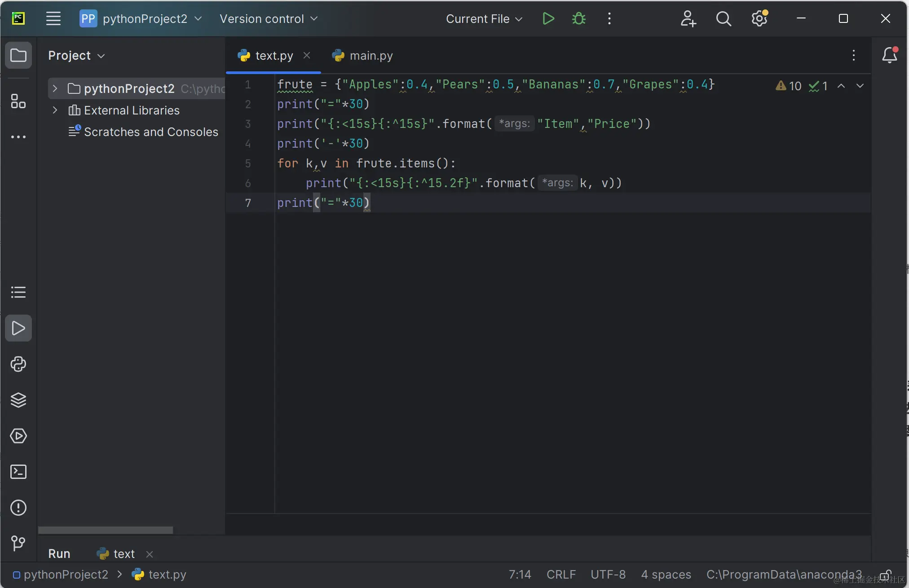Open the Structure tool window icon

click(x=18, y=101)
